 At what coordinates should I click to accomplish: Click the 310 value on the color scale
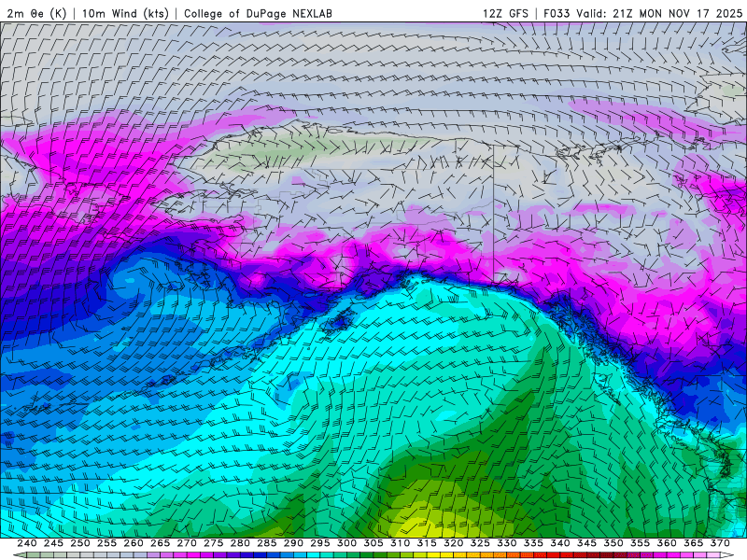[401, 543]
